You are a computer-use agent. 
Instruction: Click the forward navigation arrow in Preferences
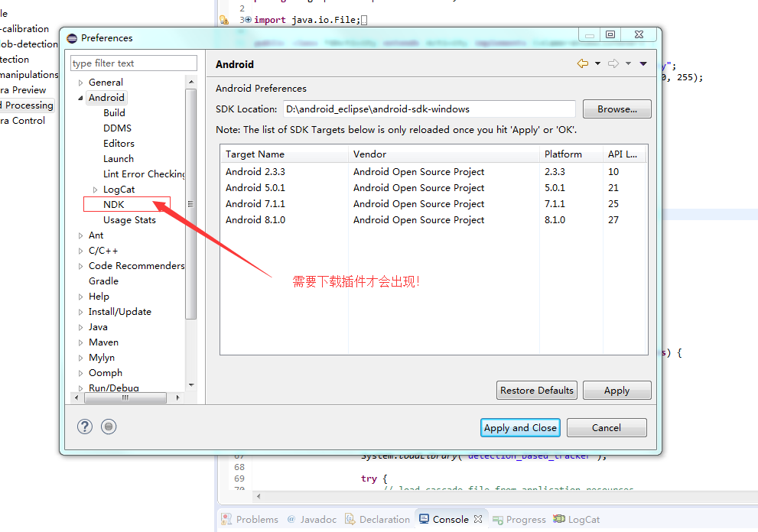pyautogui.click(x=613, y=63)
